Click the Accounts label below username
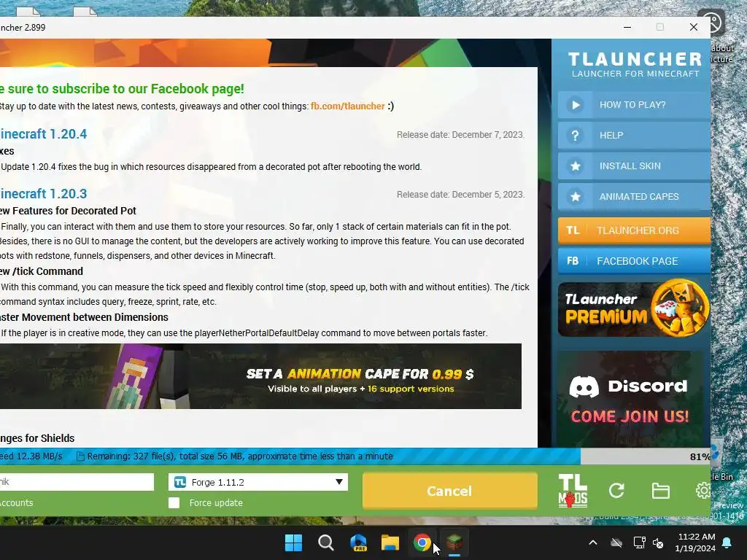747x560 pixels. 16,503
